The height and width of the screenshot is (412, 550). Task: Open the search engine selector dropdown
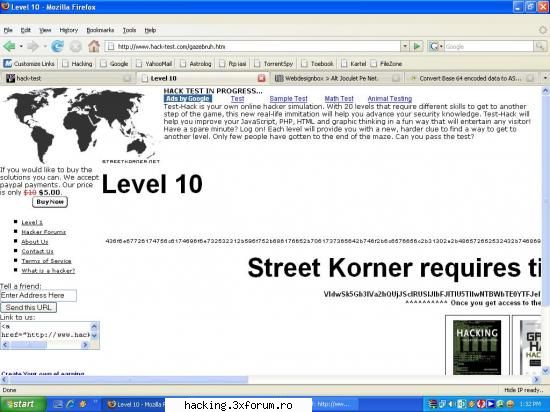point(436,46)
